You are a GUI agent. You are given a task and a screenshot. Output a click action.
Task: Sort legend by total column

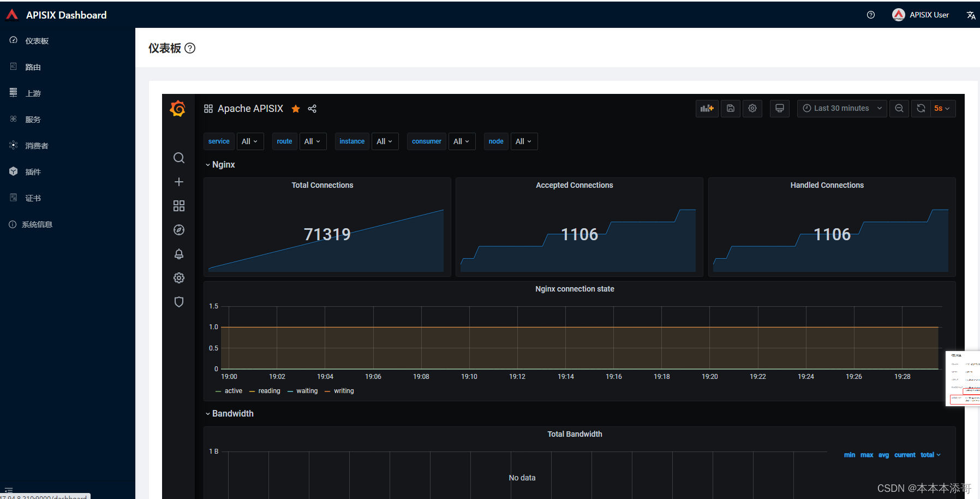[x=930, y=455]
